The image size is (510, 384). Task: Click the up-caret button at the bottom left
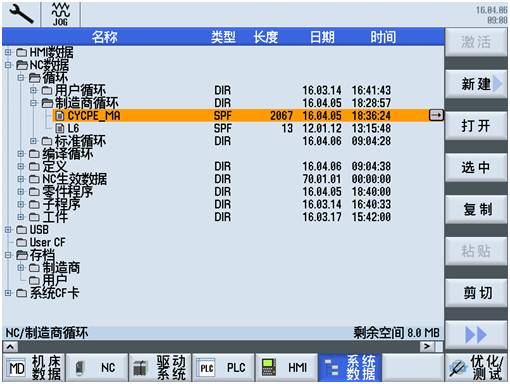[x=10, y=347]
